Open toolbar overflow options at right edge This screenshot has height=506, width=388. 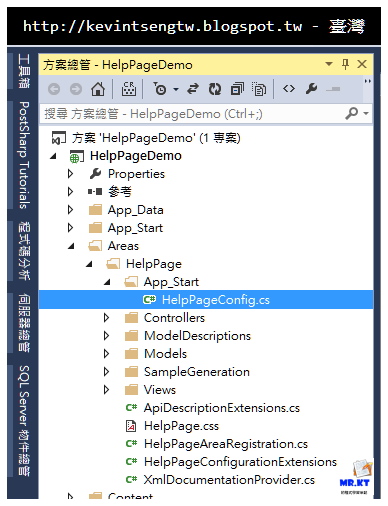coord(368,81)
